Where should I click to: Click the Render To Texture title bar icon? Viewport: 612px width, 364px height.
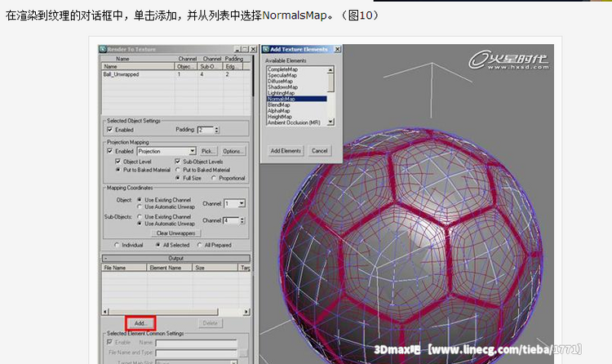click(103, 49)
